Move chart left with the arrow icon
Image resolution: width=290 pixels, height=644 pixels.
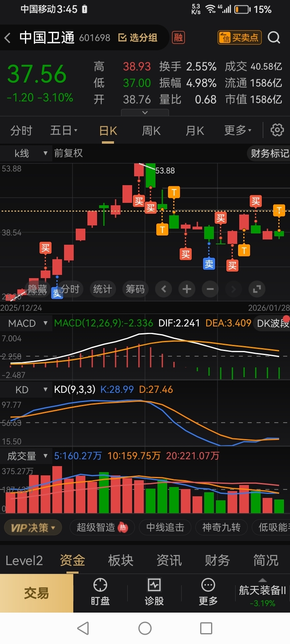click(x=164, y=289)
